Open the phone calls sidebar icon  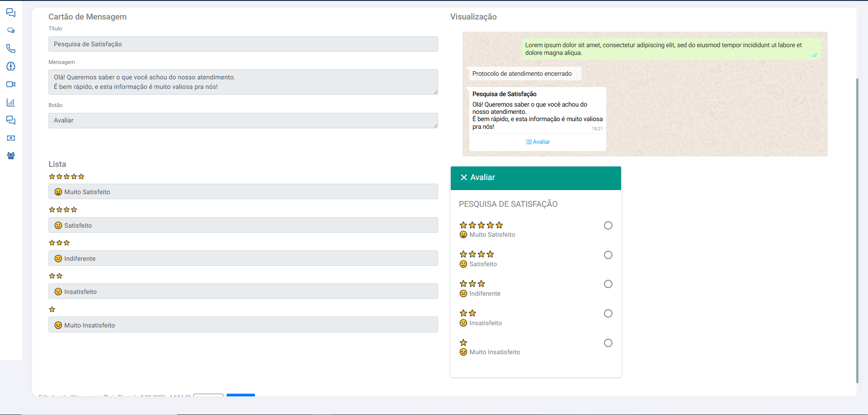(11, 49)
